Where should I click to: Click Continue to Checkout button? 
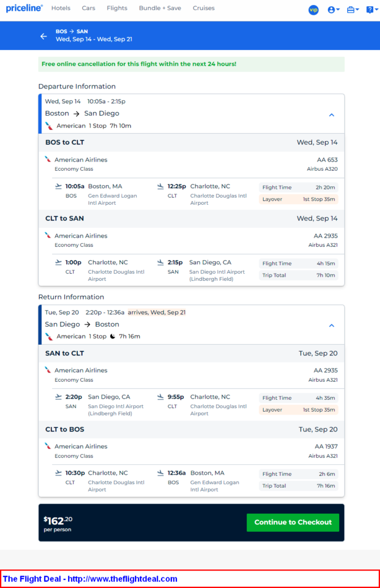(293, 522)
